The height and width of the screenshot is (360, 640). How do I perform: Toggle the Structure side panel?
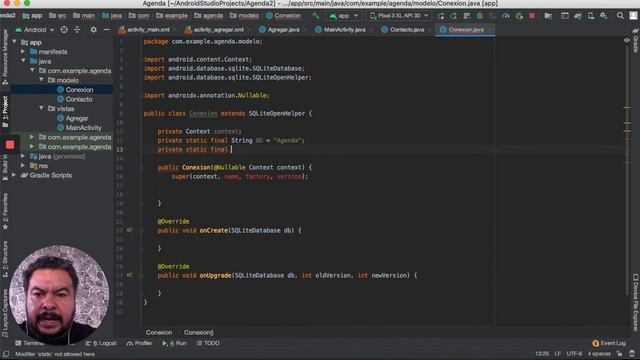(5, 258)
